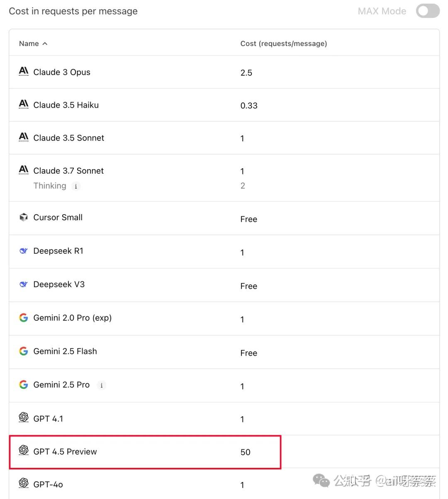Click the Cursor cube icon for Cursor Small
448x499 pixels.
click(x=24, y=217)
